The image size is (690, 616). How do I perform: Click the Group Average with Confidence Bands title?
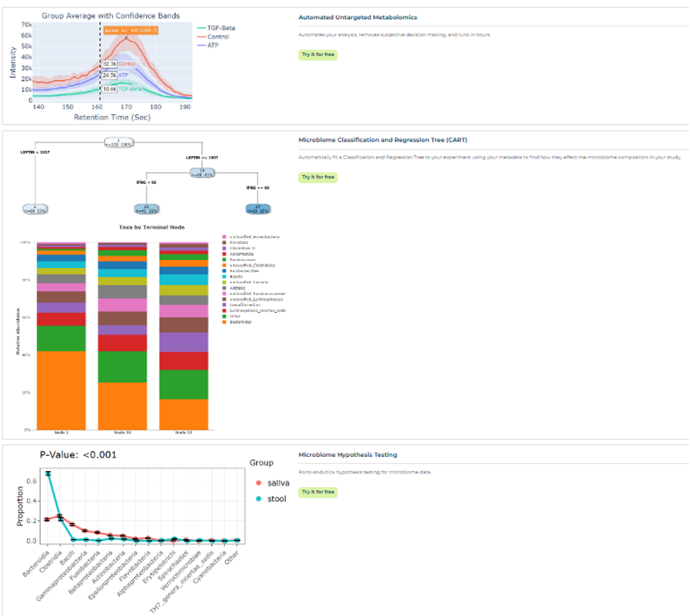coord(110,15)
